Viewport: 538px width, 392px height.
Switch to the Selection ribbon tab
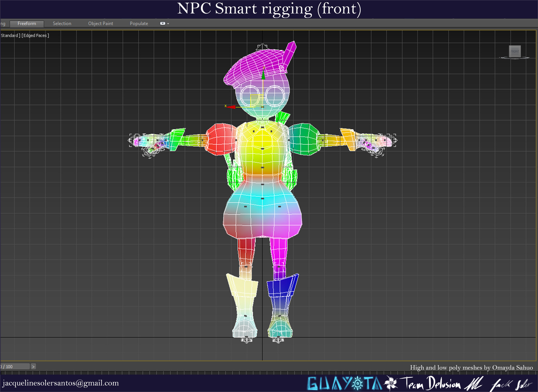62,24
